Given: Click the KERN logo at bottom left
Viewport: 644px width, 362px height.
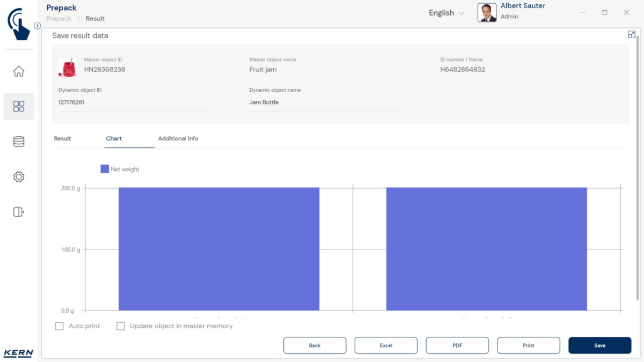Looking at the screenshot, I should pyautogui.click(x=19, y=353).
